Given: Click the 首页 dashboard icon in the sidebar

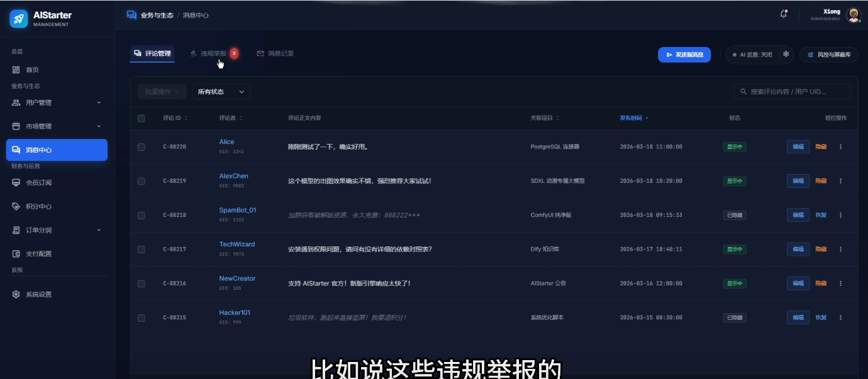Looking at the screenshot, I should [16, 70].
